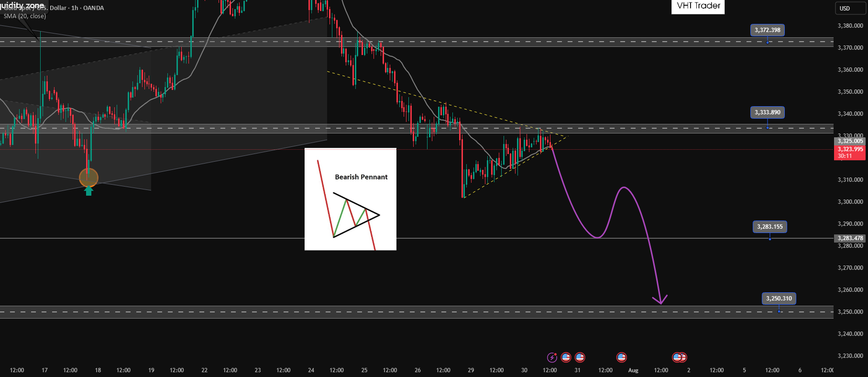Open the US flag event icon above date 31
This screenshot has height=377, width=868.
pos(580,357)
